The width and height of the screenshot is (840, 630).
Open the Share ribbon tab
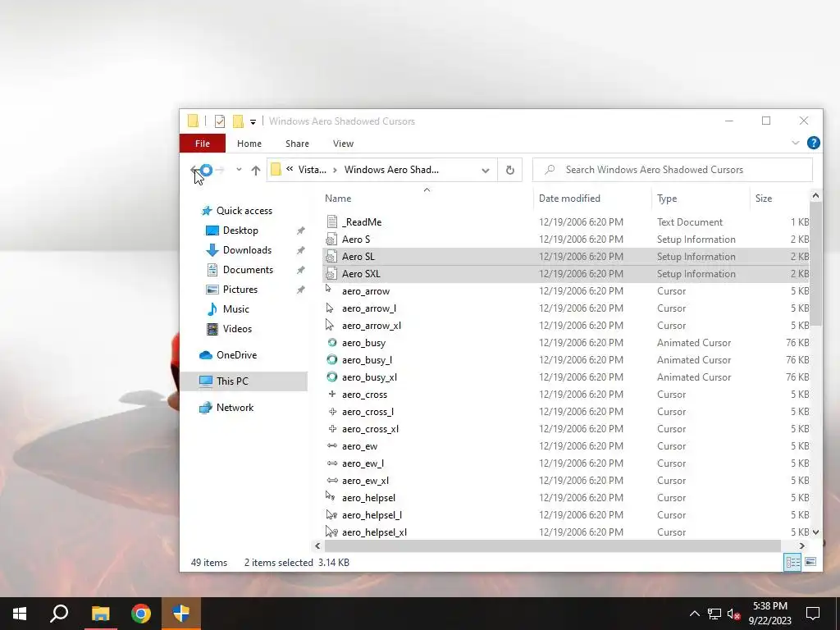(x=297, y=144)
